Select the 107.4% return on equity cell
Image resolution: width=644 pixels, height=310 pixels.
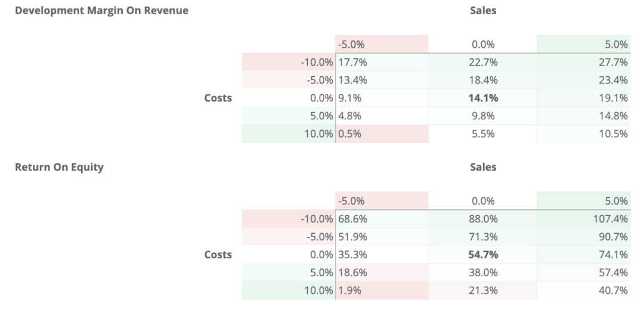click(x=584, y=219)
